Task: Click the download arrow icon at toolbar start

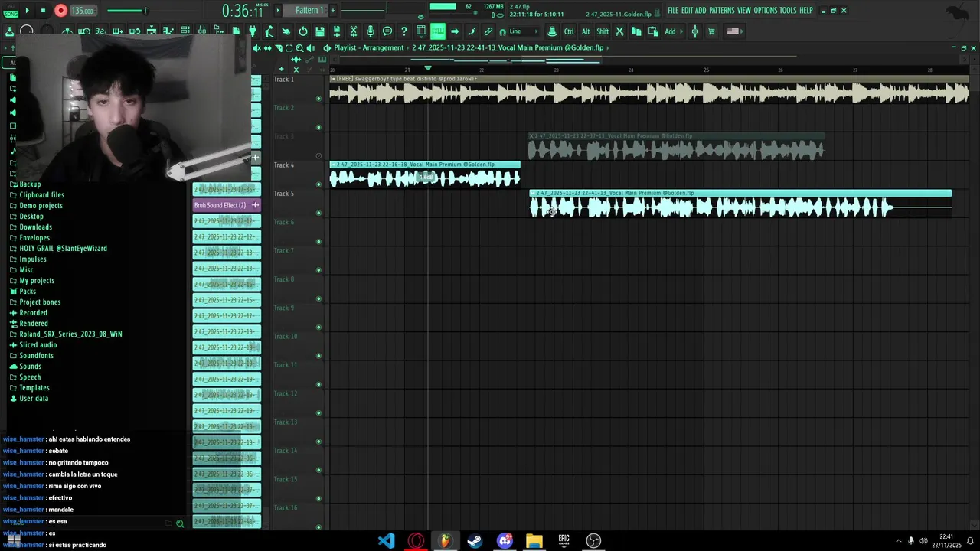Action: (9, 31)
